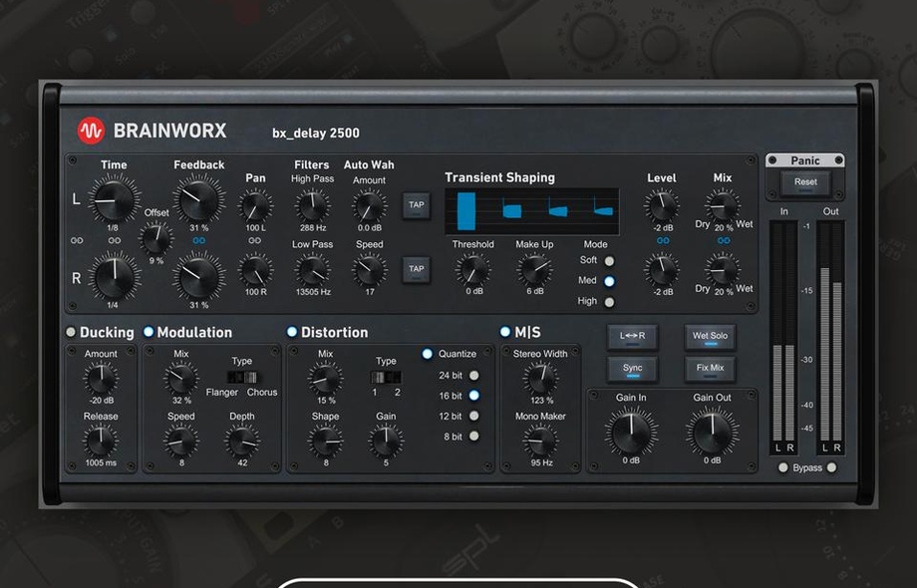Select Soft mode in Transient Shaping

608,260
